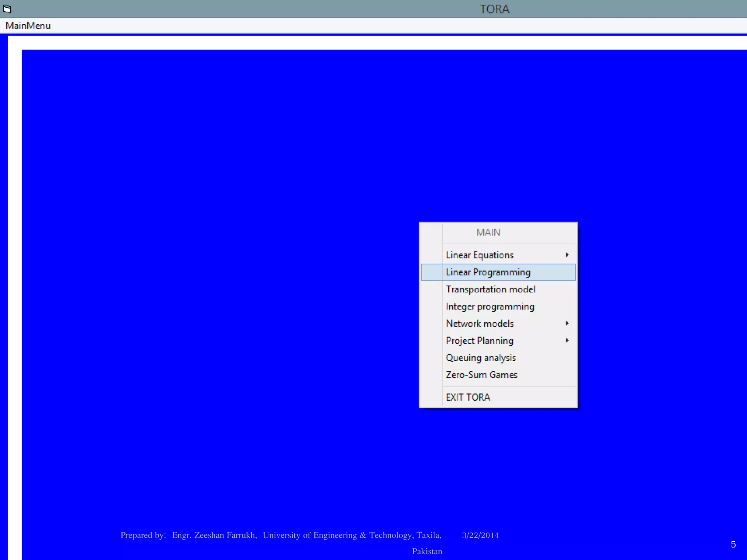This screenshot has width=747, height=560.
Task: Open Integer programming module
Action: click(490, 307)
